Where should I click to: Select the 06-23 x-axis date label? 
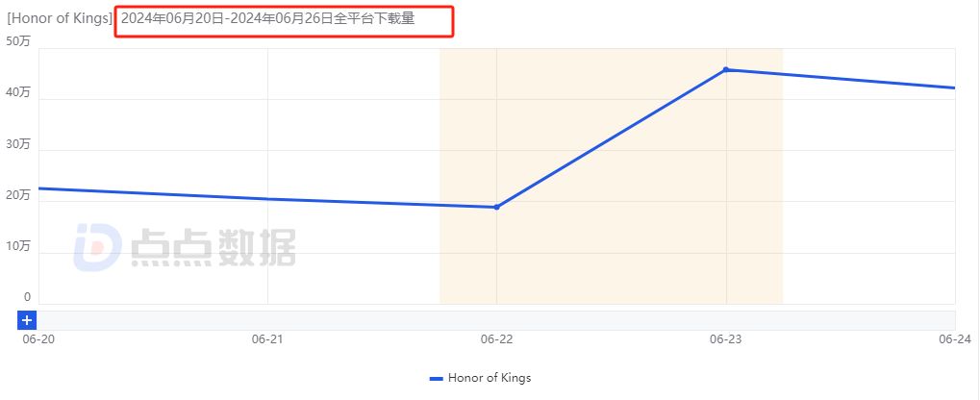[724, 339]
